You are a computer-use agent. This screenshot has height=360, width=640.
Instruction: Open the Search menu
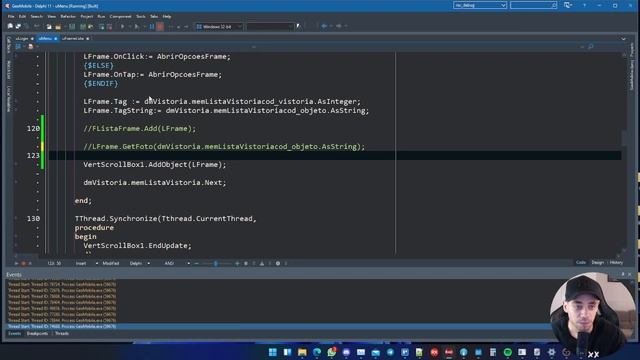click(36, 16)
